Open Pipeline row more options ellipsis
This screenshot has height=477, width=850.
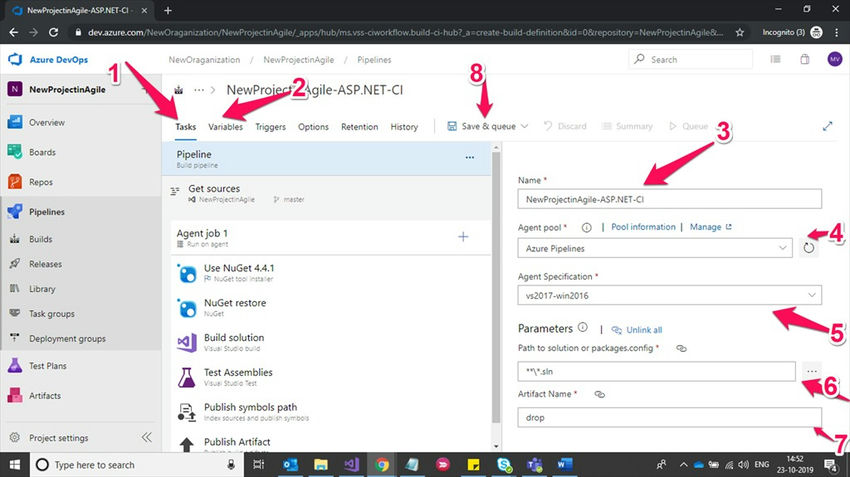[x=469, y=158]
